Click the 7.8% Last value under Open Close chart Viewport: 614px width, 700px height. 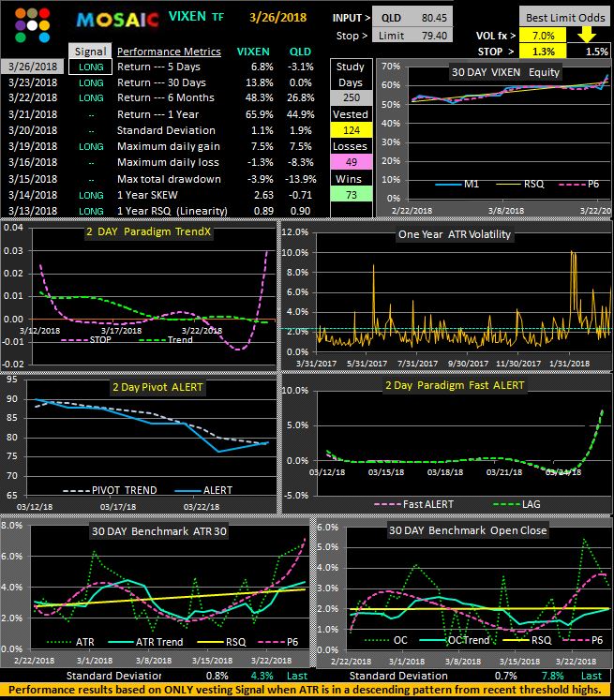pos(552,676)
